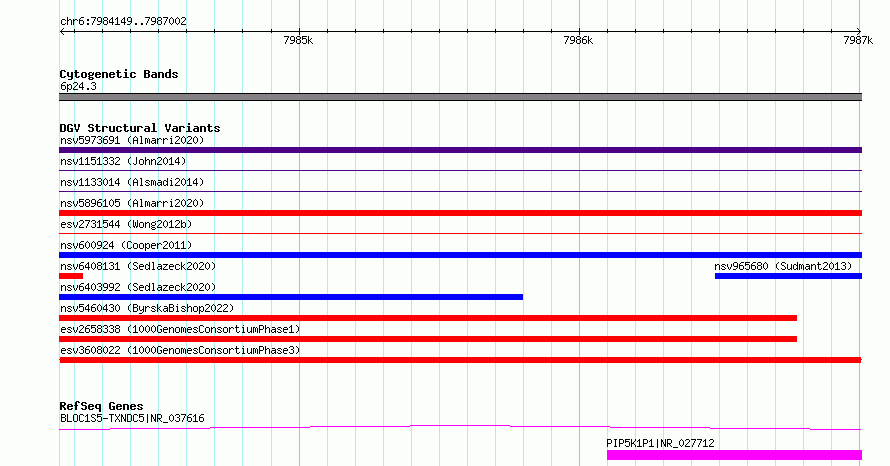Click the chr6:7984149..7987002 region label
The height and width of the screenshot is (466, 890).
[x=123, y=21]
